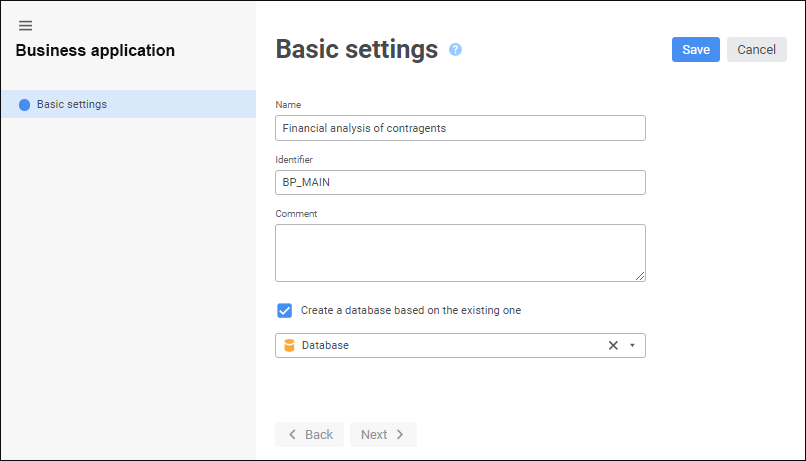Uncheck the create database checkbox
Screen dimensions: 806x461
click(285, 310)
